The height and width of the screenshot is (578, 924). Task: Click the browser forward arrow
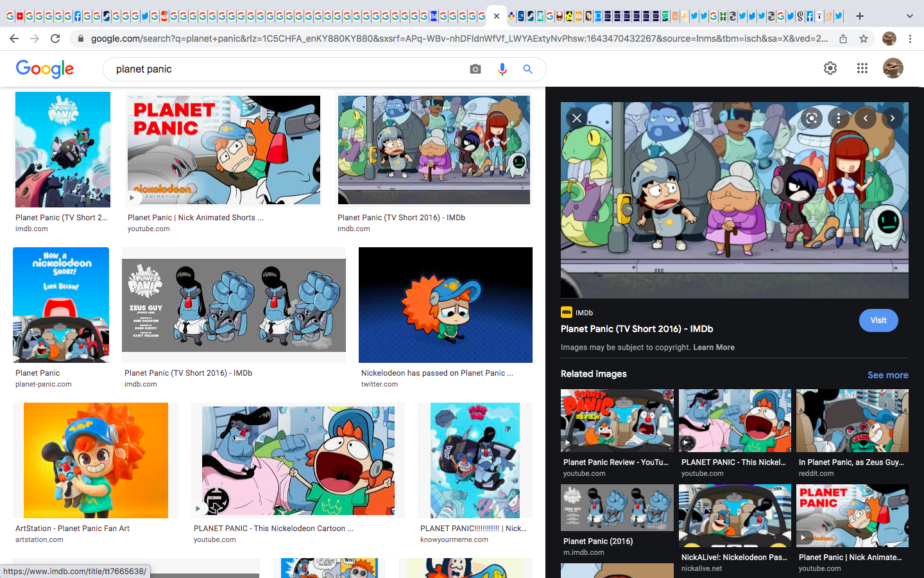coord(35,39)
